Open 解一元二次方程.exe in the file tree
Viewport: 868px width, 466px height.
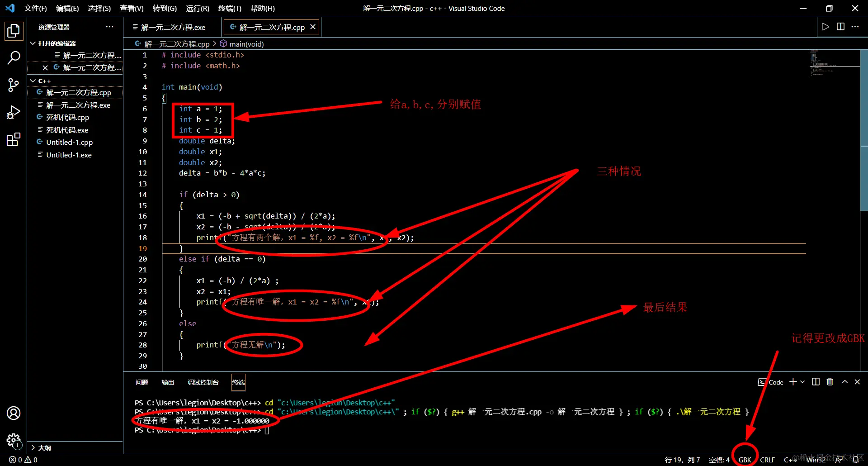tap(75, 105)
